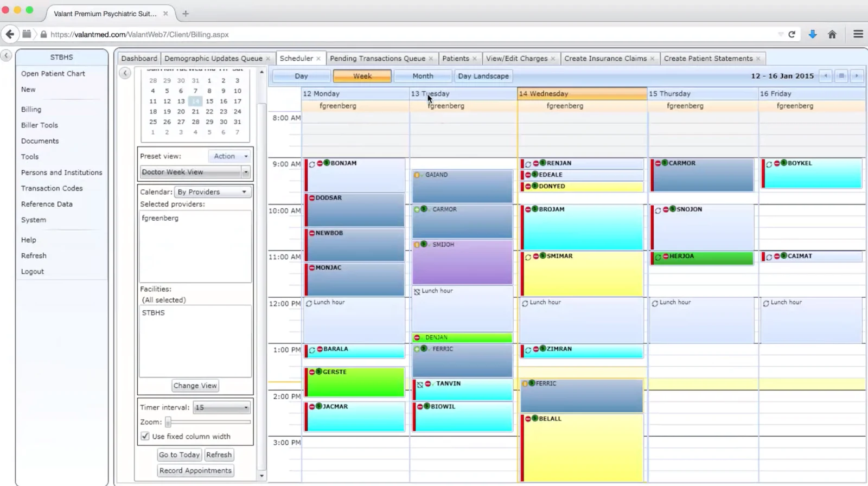
Task: Select fgreenberg in the Selected providers list
Action: 160,218
